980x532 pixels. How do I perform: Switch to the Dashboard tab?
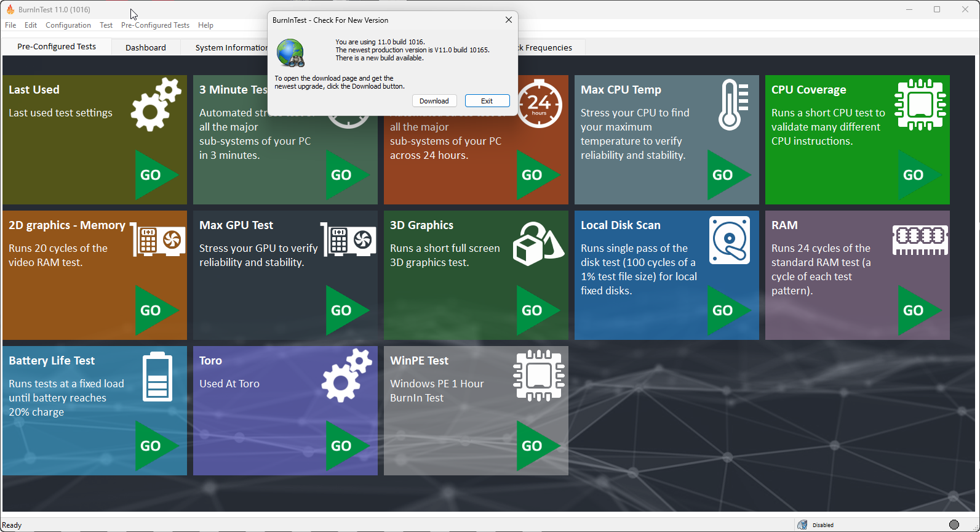[146, 47]
